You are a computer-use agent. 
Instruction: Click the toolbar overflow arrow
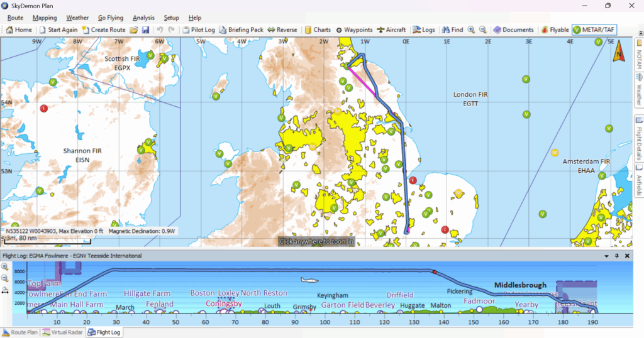coord(641,33)
